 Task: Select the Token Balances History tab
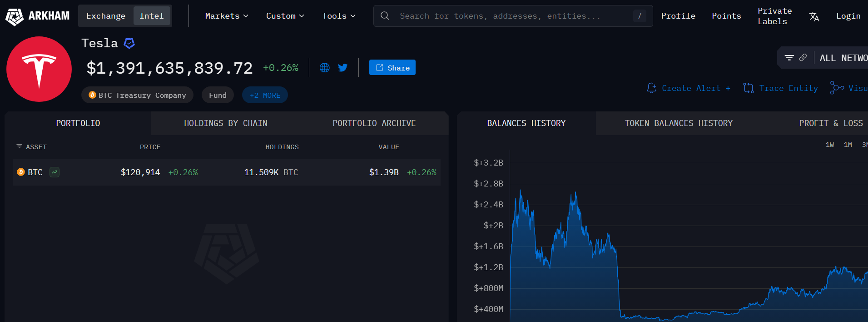click(679, 123)
